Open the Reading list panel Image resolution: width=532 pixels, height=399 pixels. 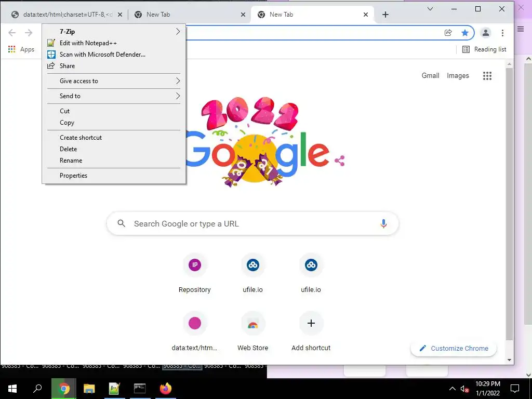pos(484,49)
